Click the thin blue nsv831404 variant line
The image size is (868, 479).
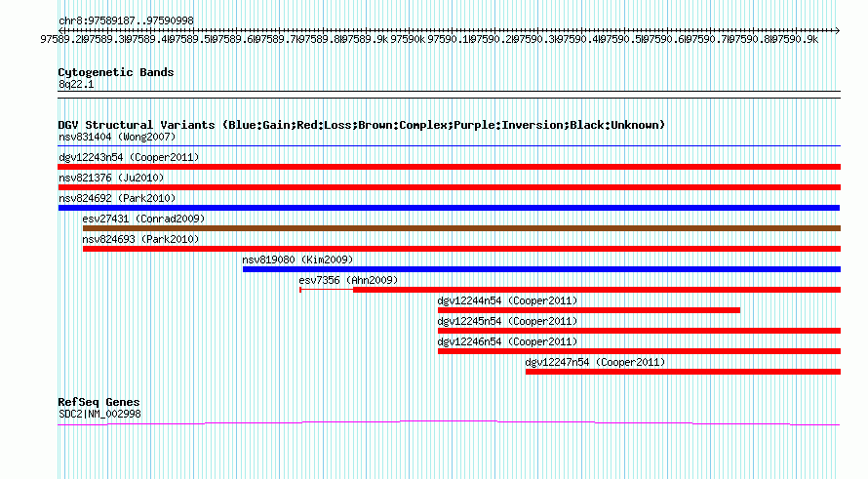point(449,146)
